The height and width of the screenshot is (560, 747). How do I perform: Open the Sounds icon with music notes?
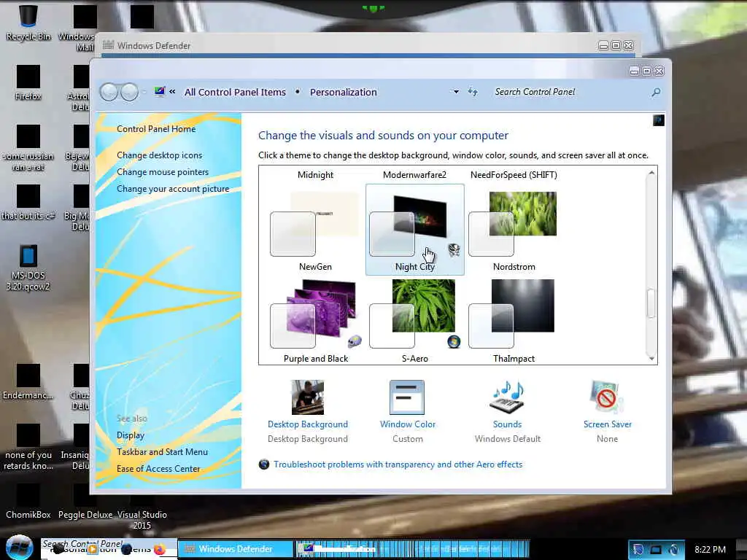click(508, 397)
